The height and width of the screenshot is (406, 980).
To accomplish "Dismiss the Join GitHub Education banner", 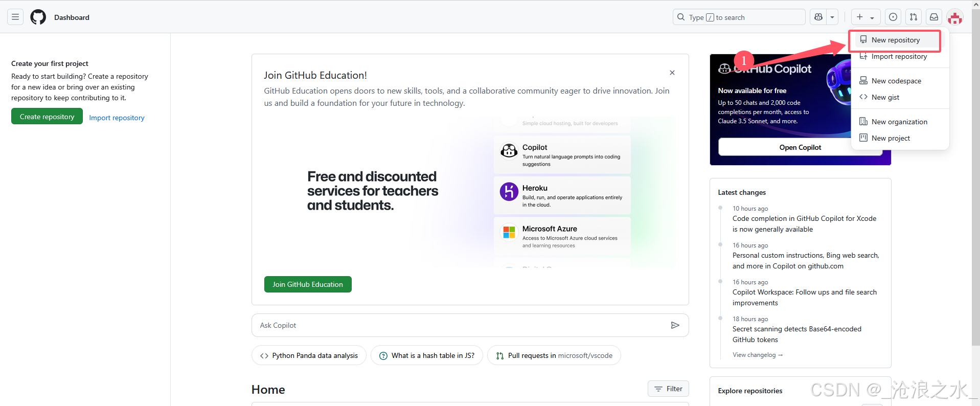I will point(672,73).
